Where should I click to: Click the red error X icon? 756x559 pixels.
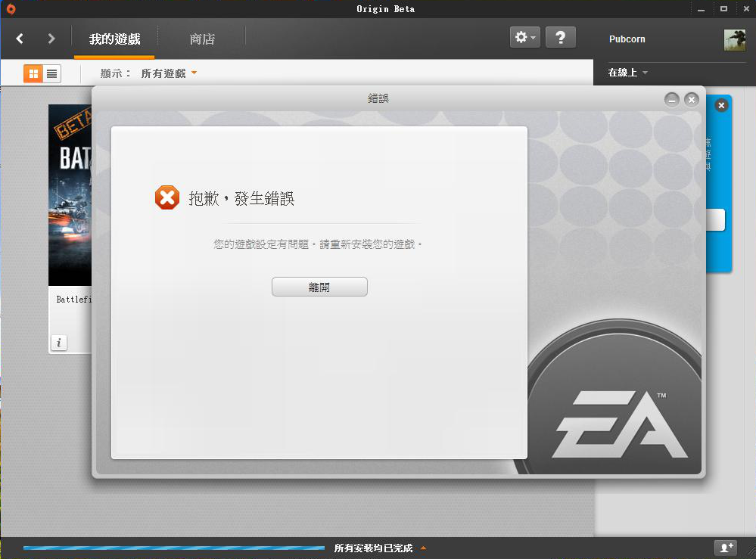[167, 197]
